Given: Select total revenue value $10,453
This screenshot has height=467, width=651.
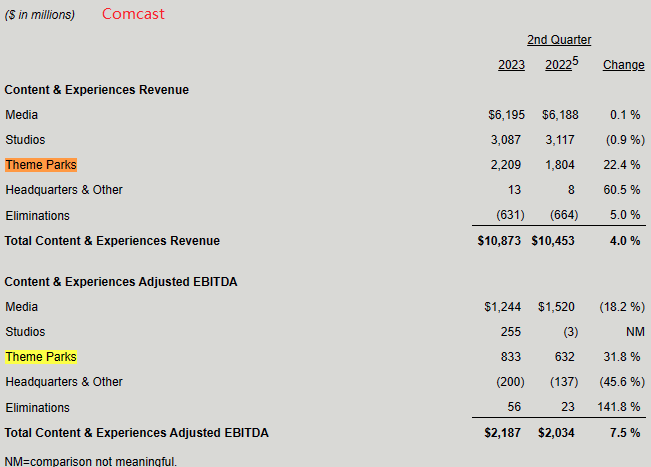Looking at the screenshot, I should point(553,241).
